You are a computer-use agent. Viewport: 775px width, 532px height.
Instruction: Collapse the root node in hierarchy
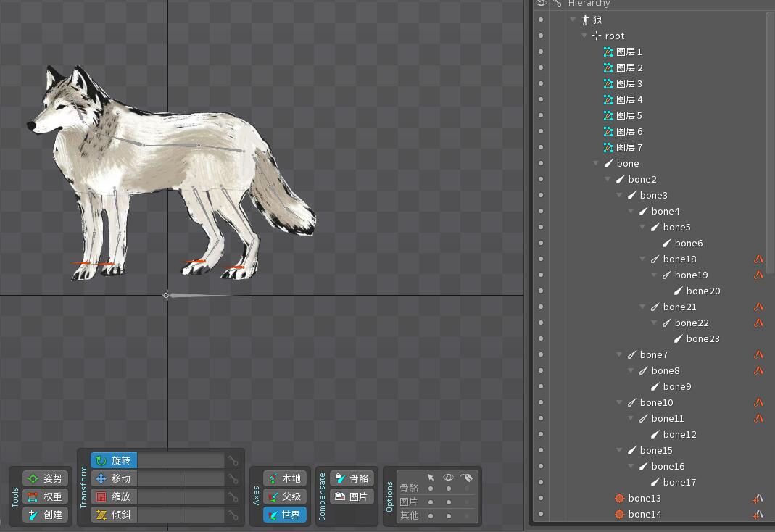coord(584,36)
